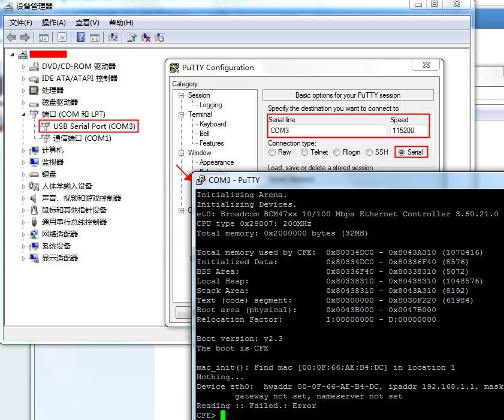Expand the 系统设备 node
The height and width of the screenshot is (420, 504).
click(x=23, y=246)
